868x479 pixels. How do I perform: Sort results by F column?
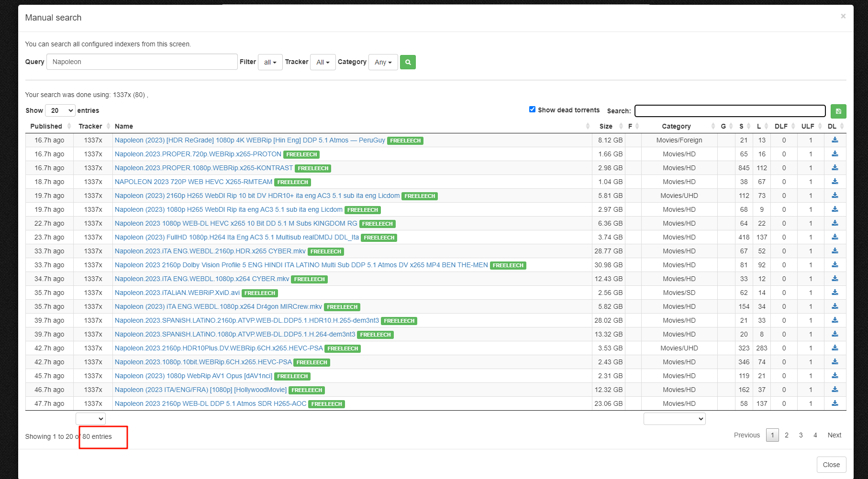pos(633,126)
